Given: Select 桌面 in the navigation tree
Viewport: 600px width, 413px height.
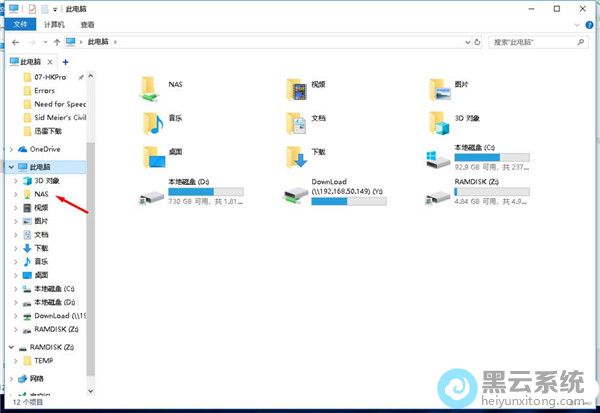Looking at the screenshot, I should coord(41,275).
